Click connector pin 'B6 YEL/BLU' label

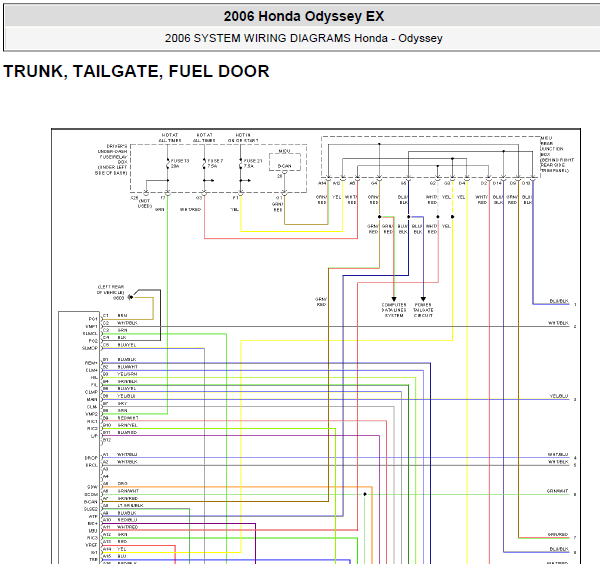point(119,396)
